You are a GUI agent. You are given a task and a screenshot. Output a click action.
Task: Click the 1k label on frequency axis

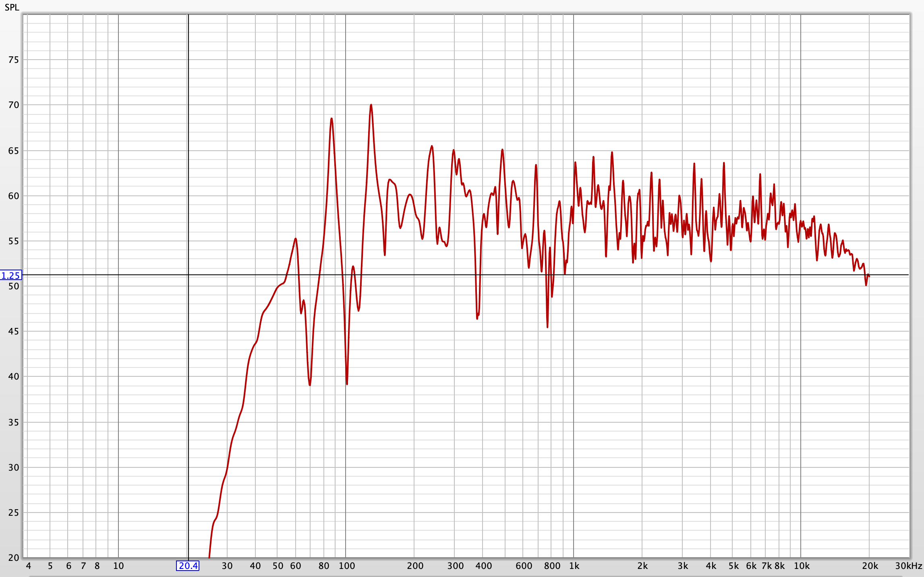(574, 566)
